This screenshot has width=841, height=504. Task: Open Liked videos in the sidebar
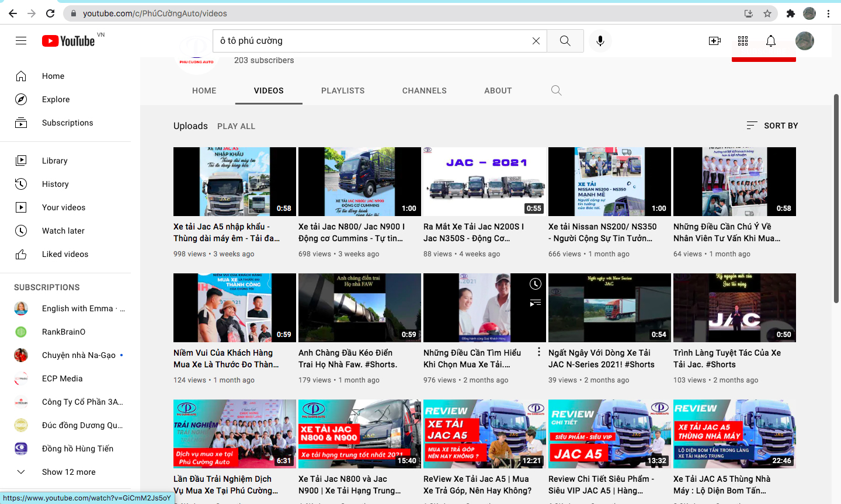coord(65,254)
